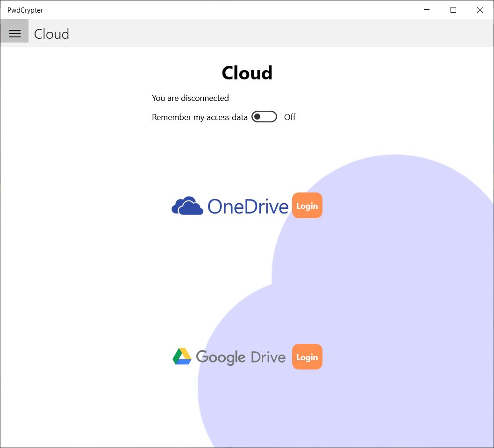The image size is (494, 448).
Task: Click the OneDrive cloud logo icon
Action: point(186,205)
